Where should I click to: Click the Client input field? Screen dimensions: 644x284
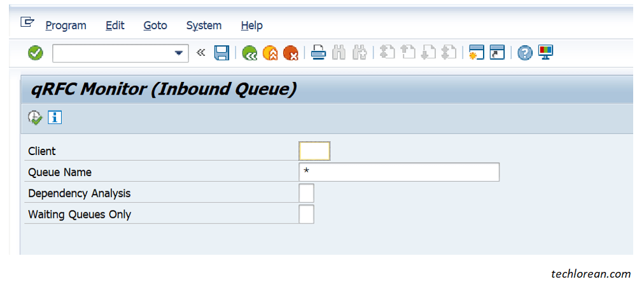tap(314, 151)
